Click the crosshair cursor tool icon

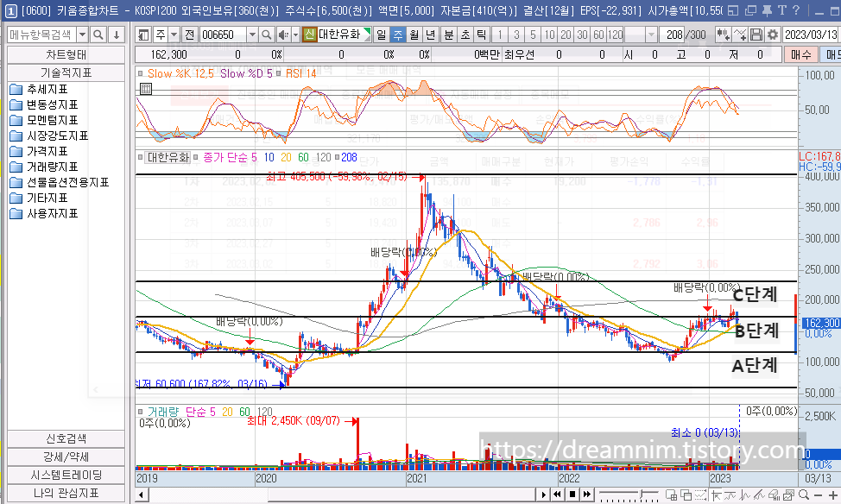(716, 495)
